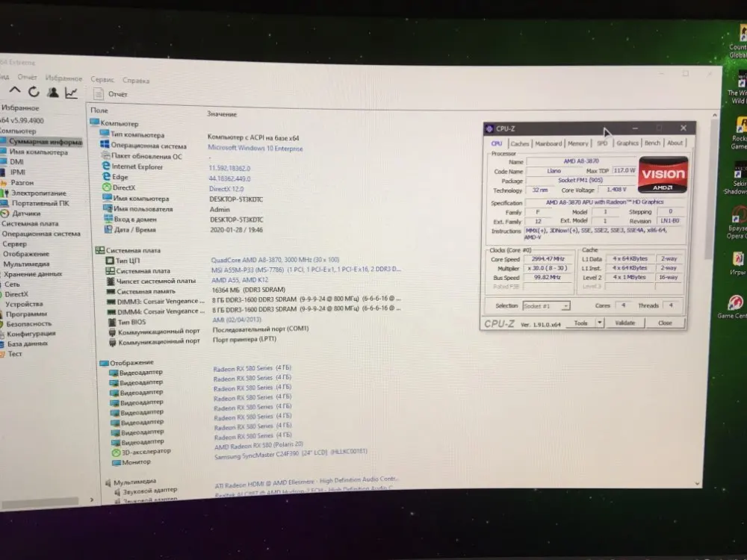The image size is (747, 560).
Task: Select Электропитание in the sidebar tree
Action: pyautogui.click(x=39, y=193)
